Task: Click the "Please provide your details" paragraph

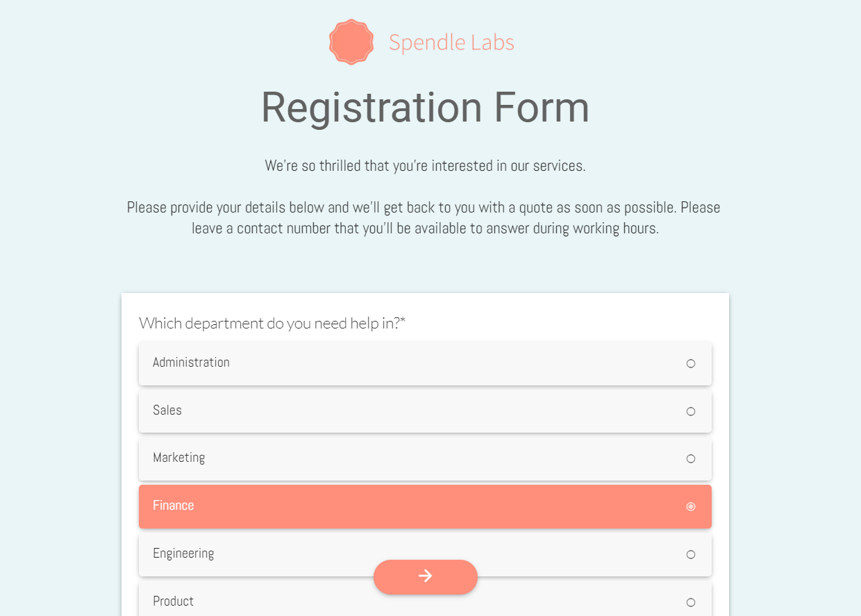Action: (x=424, y=217)
